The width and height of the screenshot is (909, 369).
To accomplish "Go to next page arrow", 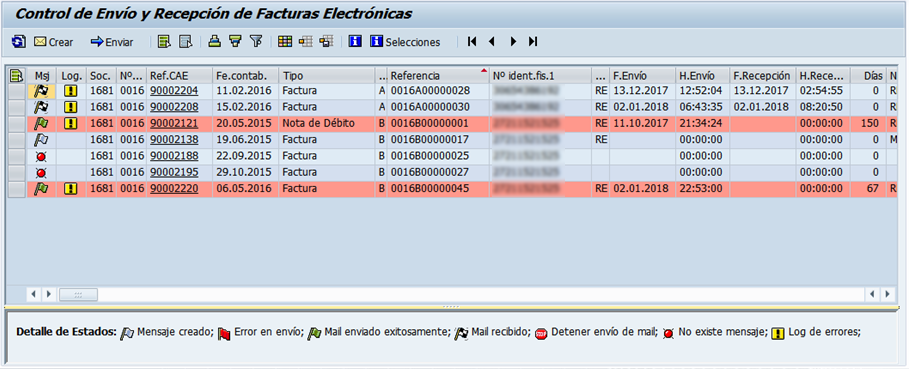I will [513, 42].
